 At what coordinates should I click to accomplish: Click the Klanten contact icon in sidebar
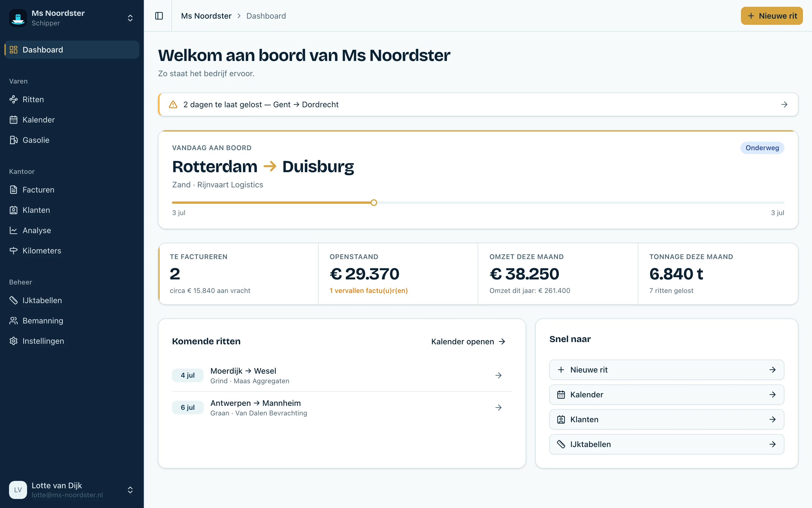click(14, 210)
